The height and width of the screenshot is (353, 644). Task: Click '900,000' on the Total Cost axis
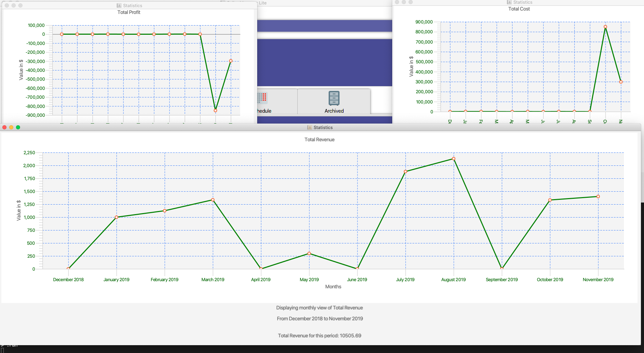point(424,22)
